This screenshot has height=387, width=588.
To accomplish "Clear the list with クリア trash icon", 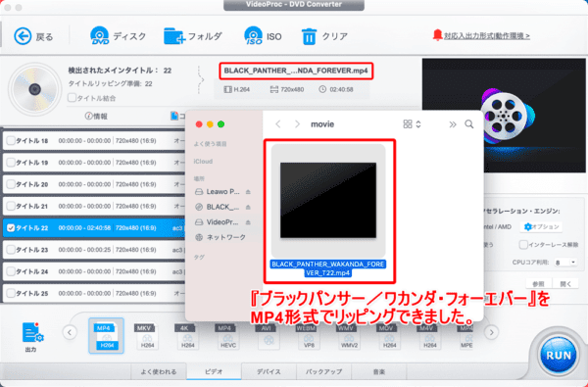I will coord(309,37).
